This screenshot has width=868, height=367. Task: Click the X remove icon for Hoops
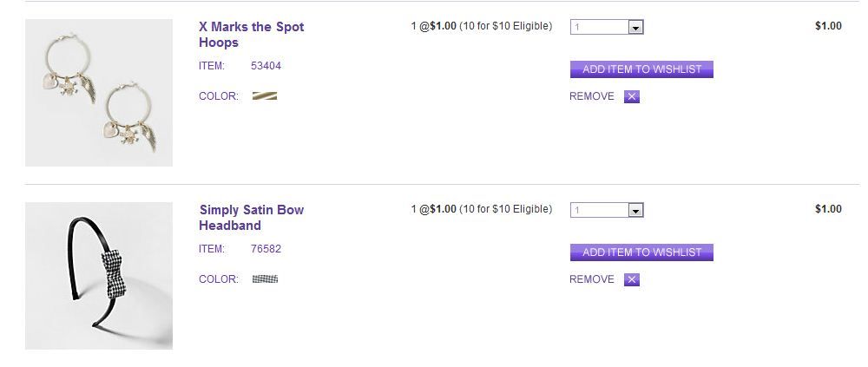(x=632, y=96)
